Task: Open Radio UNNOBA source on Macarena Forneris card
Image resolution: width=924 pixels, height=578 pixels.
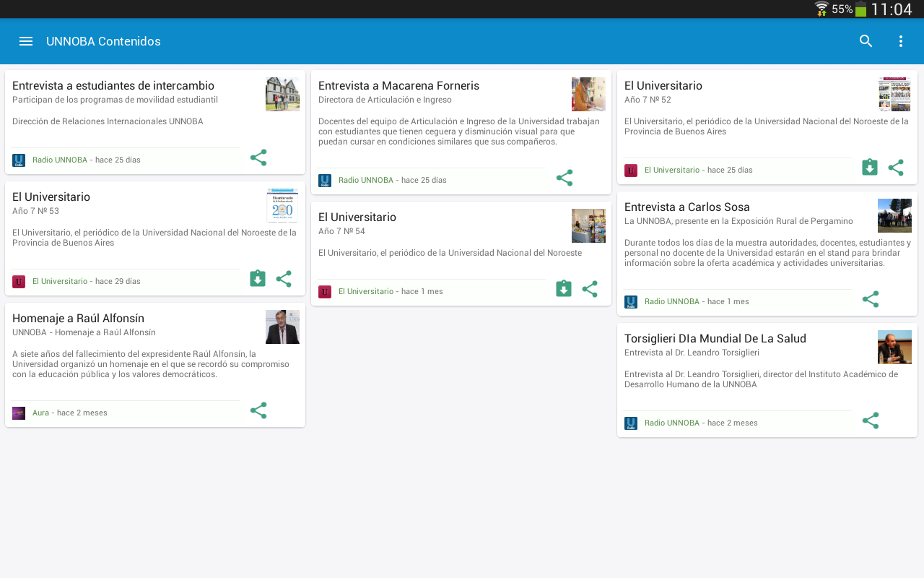Action: (366, 181)
